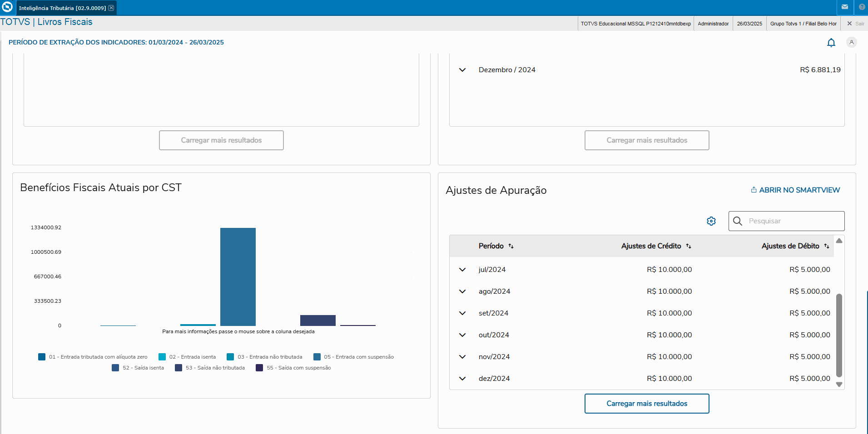Open the mail envelope icon

tap(845, 7)
